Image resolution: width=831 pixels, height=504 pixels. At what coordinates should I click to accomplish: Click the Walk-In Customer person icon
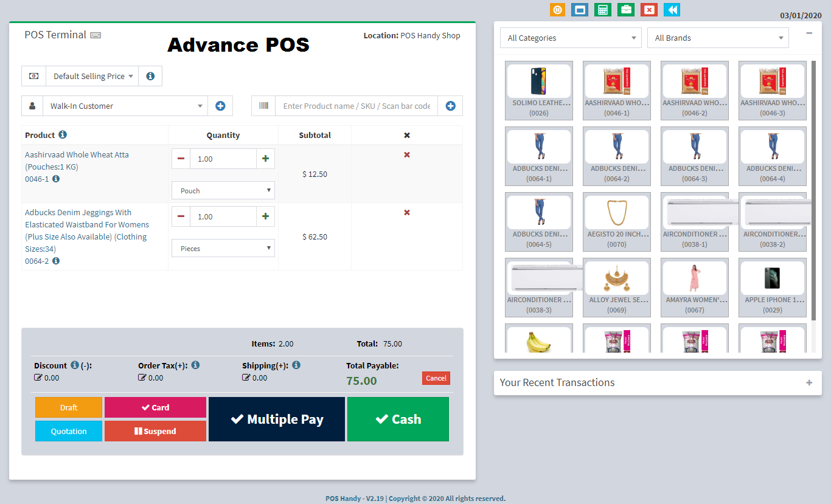click(33, 106)
